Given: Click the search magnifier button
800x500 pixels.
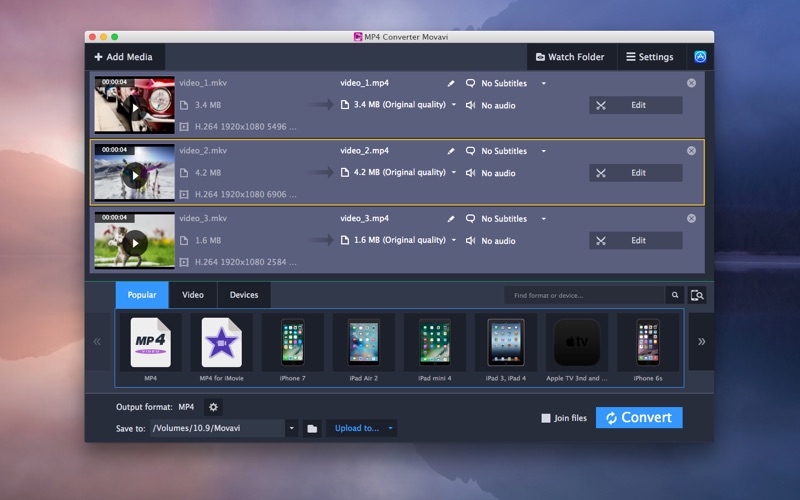Looking at the screenshot, I should pos(675,295).
